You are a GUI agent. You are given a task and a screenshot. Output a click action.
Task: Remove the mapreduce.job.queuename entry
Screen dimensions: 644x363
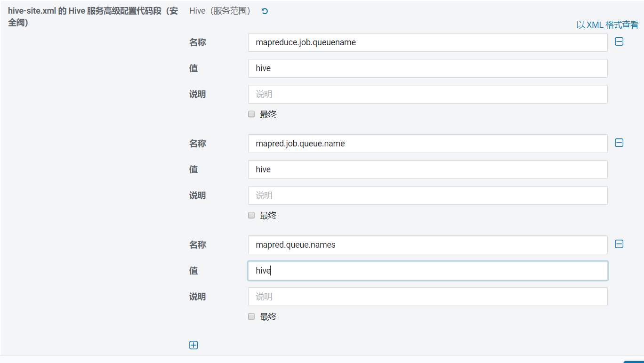click(619, 42)
